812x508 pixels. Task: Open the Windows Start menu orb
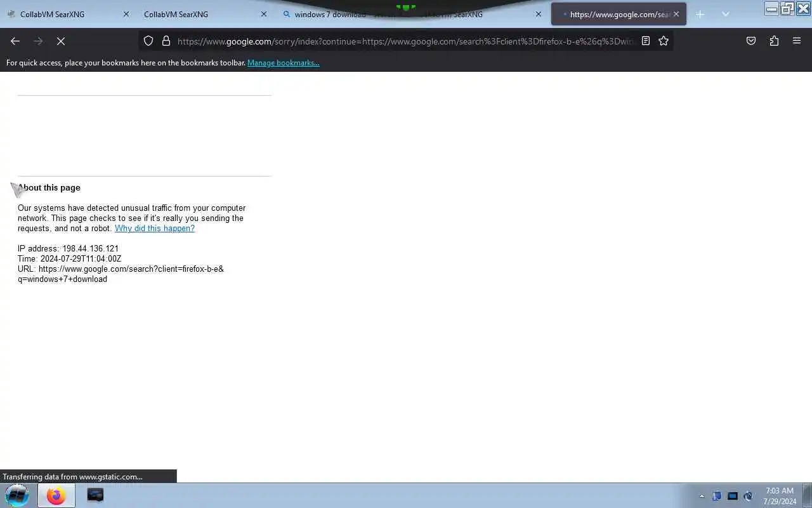17,495
